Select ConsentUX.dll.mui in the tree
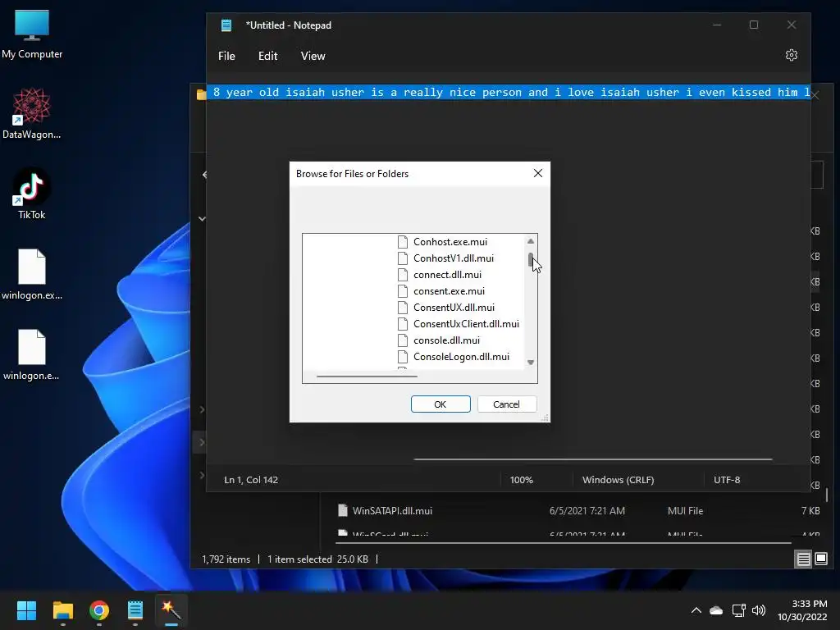The image size is (840, 630). click(x=454, y=308)
